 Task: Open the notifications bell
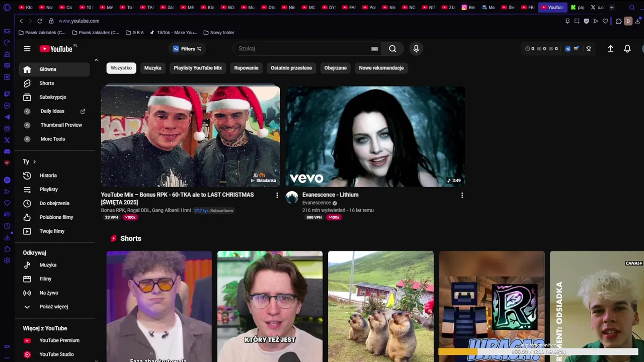click(x=627, y=49)
